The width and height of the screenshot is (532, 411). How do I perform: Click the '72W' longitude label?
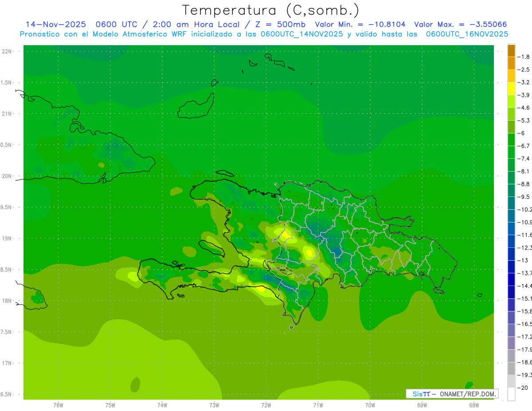coord(266,405)
